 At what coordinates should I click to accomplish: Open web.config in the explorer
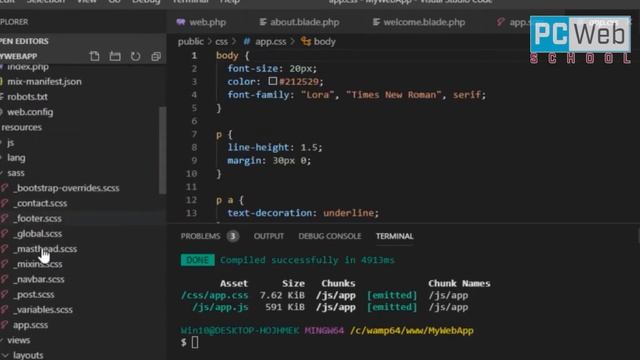click(x=30, y=112)
